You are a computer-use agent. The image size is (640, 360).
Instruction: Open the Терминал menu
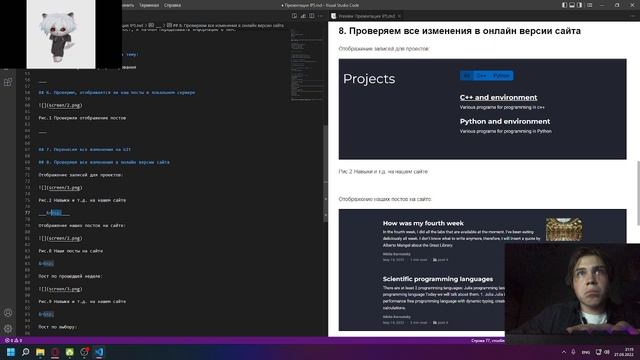click(149, 5)
